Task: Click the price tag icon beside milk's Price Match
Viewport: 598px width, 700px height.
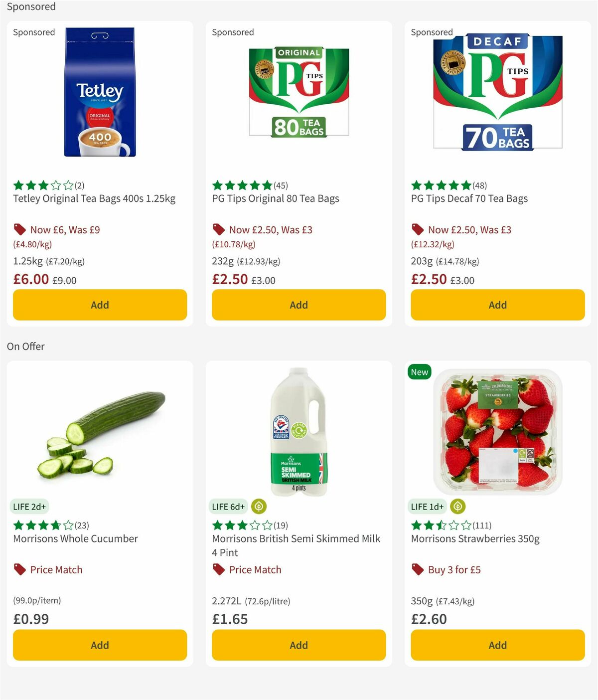Action: (218, 569)
